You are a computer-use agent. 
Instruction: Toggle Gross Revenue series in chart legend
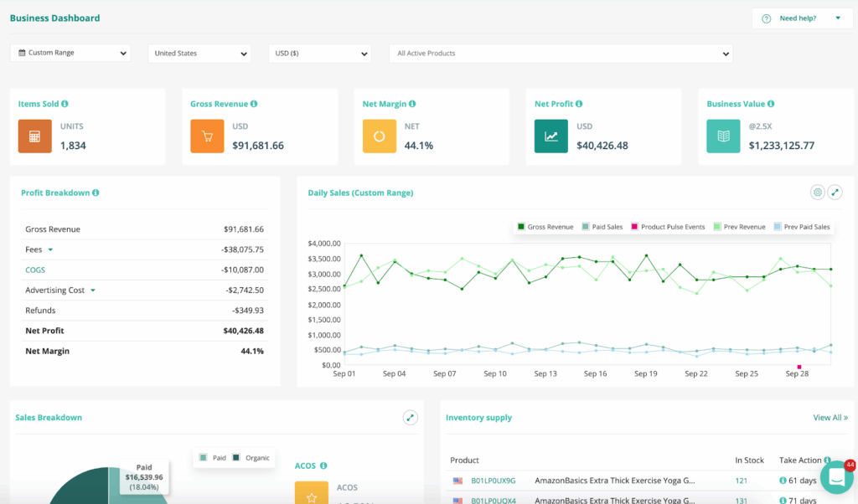click(x=545, y=227)
